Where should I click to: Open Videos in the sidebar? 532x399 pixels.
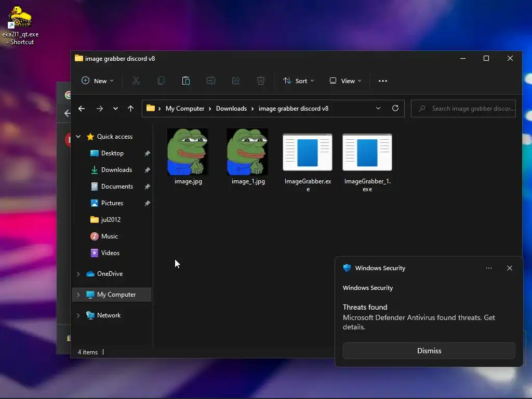pos(110,253)
